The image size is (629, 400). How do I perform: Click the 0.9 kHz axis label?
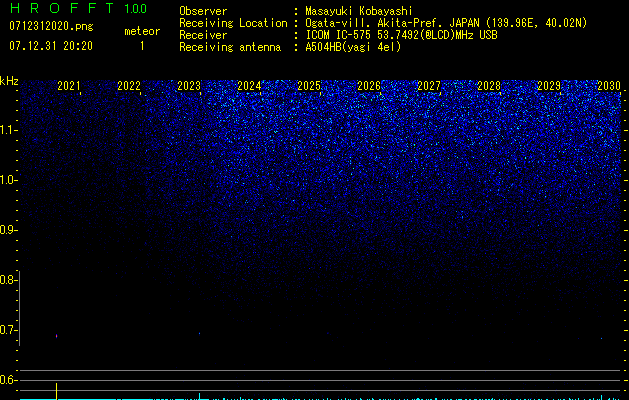(x=8, y=230)
